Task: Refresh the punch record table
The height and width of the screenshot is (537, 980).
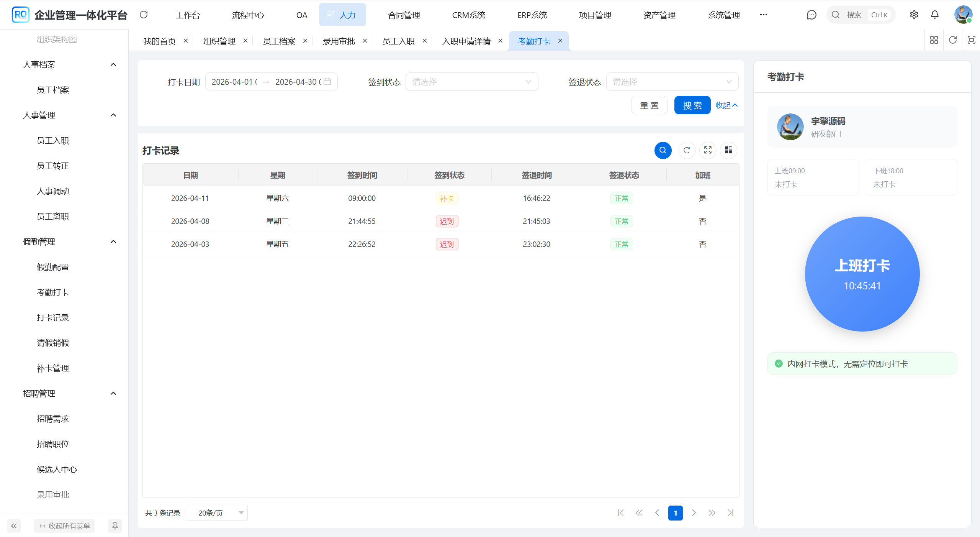Action: [x=687, y=150]
